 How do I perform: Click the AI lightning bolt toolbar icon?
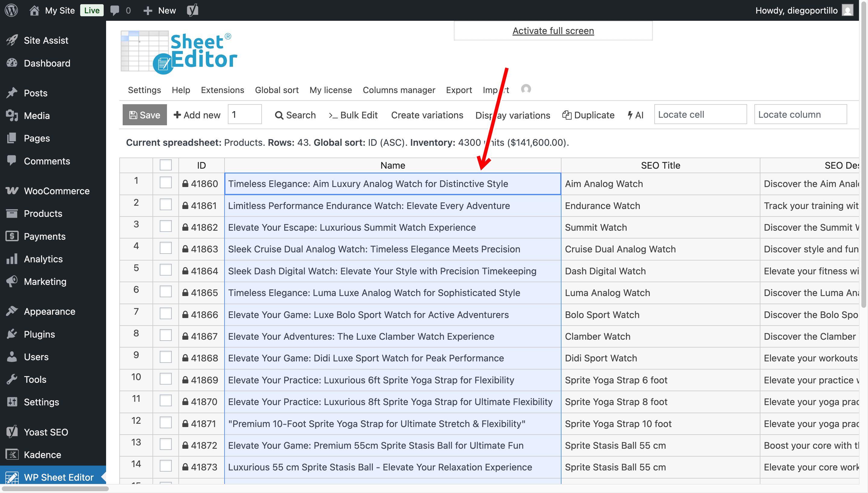point(630,115)
